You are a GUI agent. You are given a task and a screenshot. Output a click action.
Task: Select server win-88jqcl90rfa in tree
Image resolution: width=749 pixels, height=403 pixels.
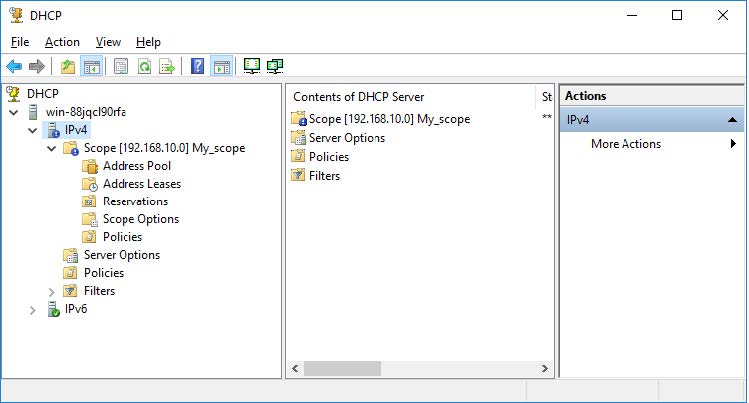point(86,112)
